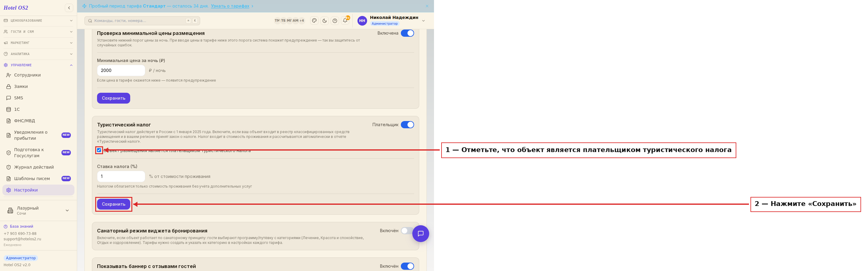Switch to dark mode moon icon
Screen dimensions: 868x271
[325, 20]
